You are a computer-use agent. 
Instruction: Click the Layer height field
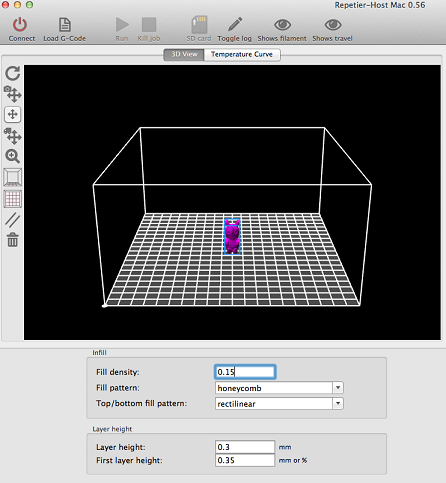tap(245, 447)
